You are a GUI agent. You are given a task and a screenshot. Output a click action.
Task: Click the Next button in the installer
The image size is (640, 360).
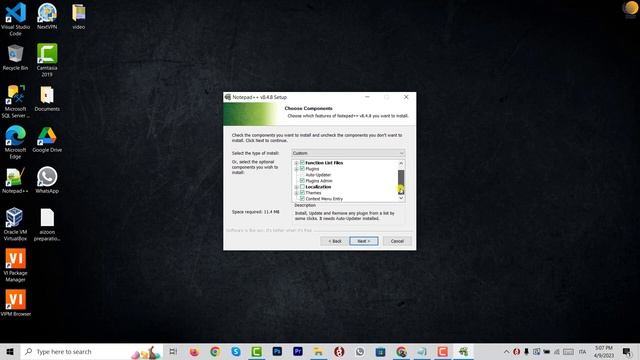(364, 241)
